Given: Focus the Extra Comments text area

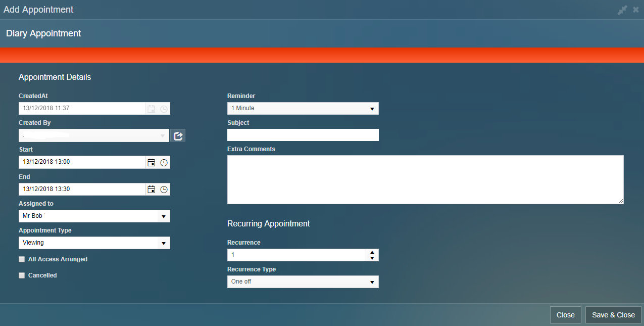Looking at the screenshot, I should 425,179.
